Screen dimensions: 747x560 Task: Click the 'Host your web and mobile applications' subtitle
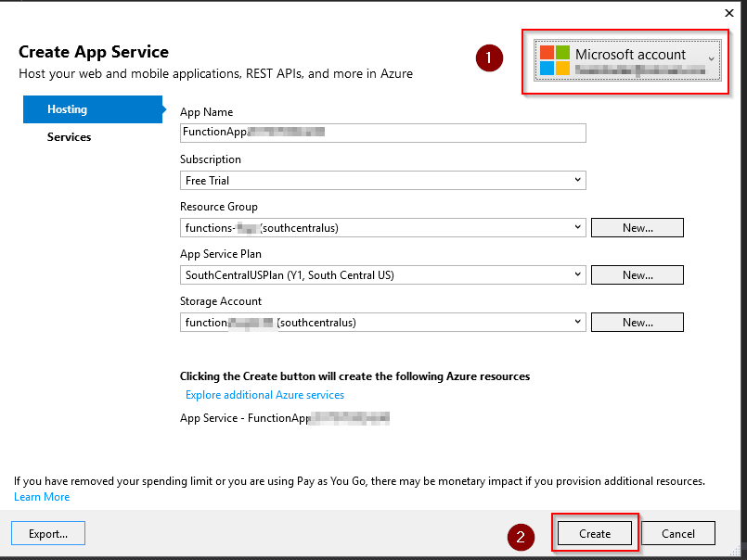click(x=216, y=74)
